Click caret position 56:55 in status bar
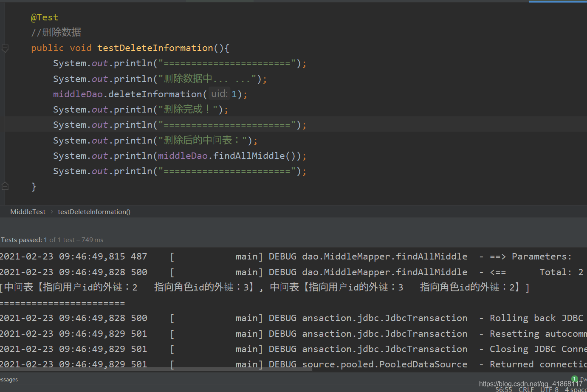The height and width of the screenshot is (392, 587). click(x=504, y=389)
